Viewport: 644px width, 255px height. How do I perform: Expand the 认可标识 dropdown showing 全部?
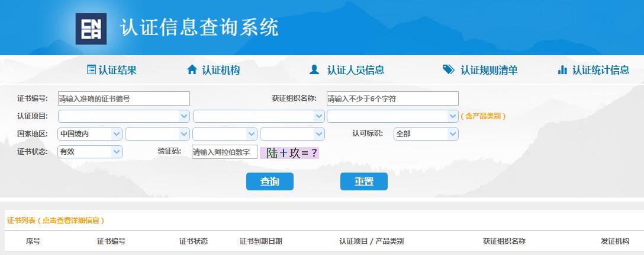point(426,134)
